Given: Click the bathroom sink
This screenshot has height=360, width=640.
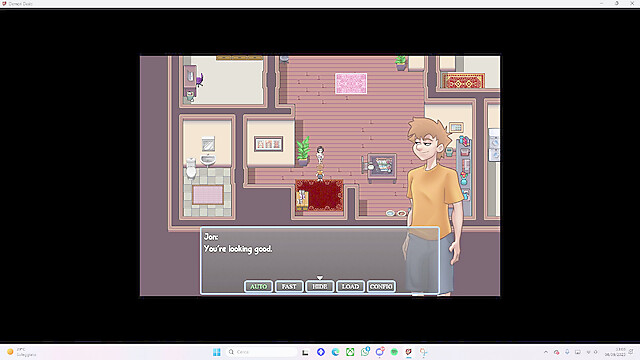Looking at the screenshot, I should tap(208, 159).
